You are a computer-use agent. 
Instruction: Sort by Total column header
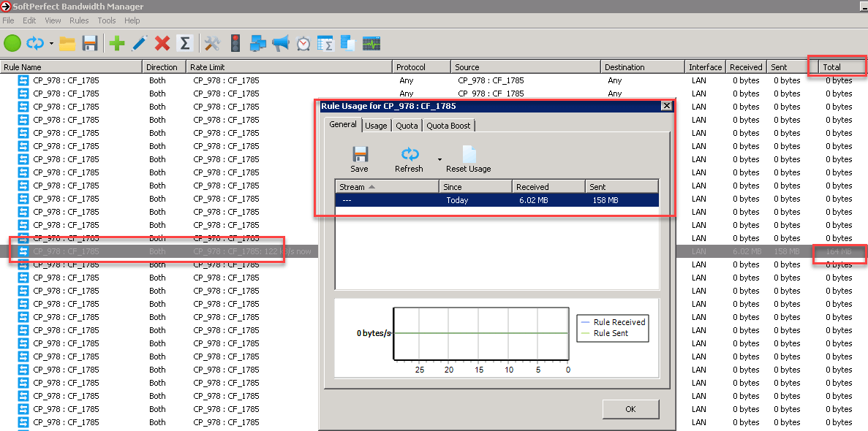[x=842, y=67]
